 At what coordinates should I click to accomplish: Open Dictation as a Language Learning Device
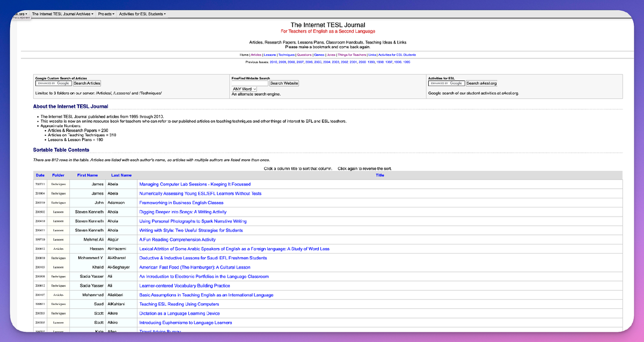(x=179, y=314)
